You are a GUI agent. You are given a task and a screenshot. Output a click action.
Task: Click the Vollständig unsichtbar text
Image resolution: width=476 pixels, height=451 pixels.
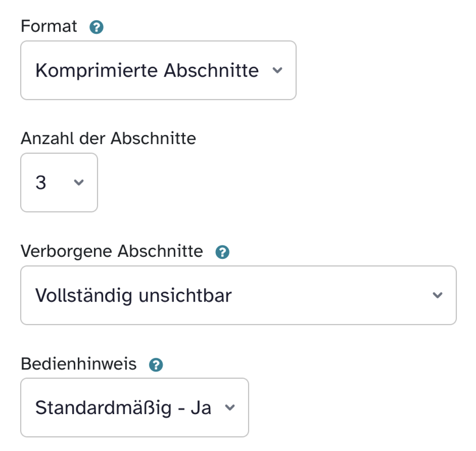point(133,296)
